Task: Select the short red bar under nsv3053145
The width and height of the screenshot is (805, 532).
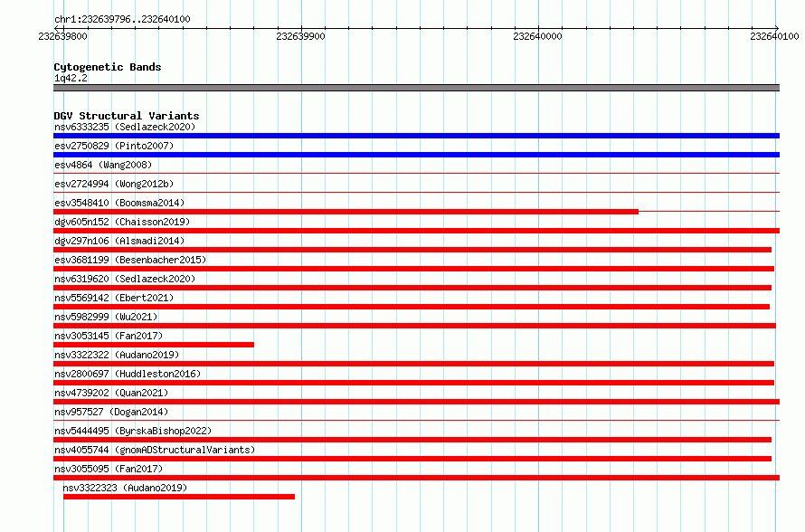Action: tap(154, 345)
